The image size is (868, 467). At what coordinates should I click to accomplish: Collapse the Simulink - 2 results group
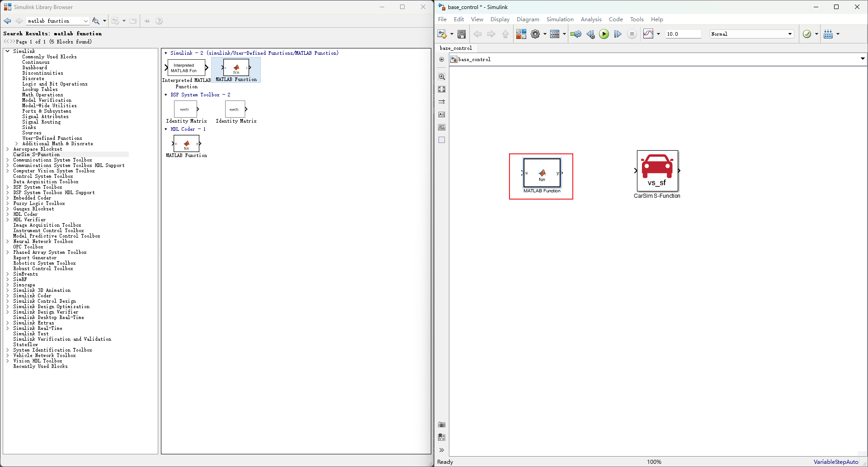(166, 53)
